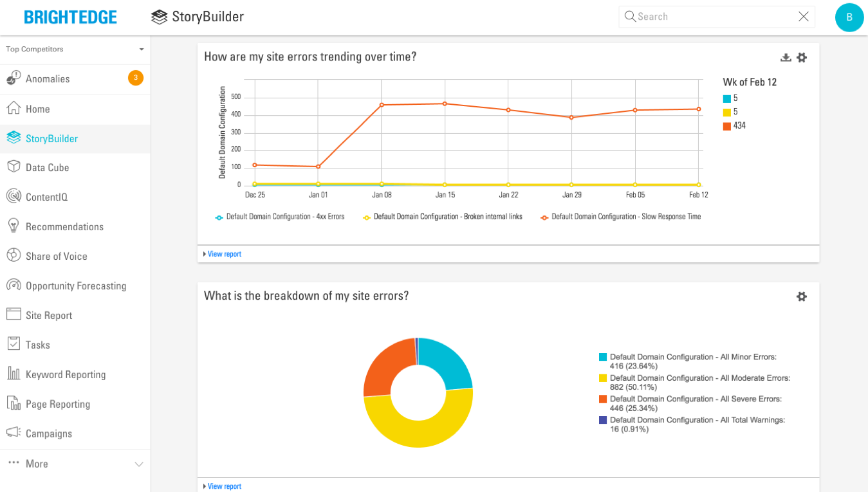Click the ContentIQ sidebar icon

(14, 197)
